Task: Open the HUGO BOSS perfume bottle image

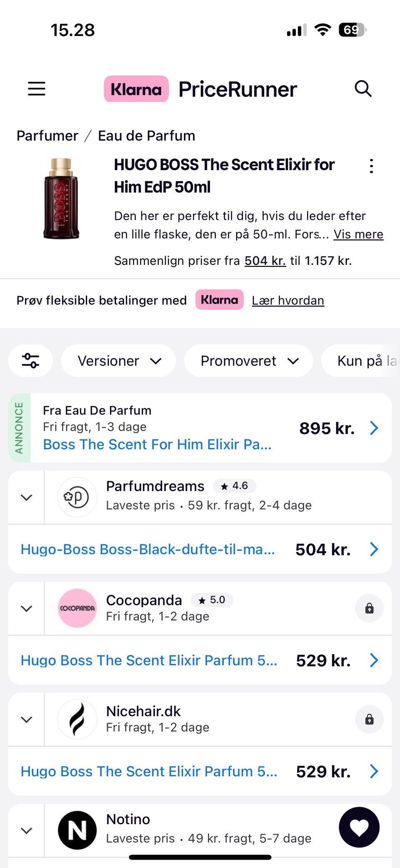Action: coord(61,199)
